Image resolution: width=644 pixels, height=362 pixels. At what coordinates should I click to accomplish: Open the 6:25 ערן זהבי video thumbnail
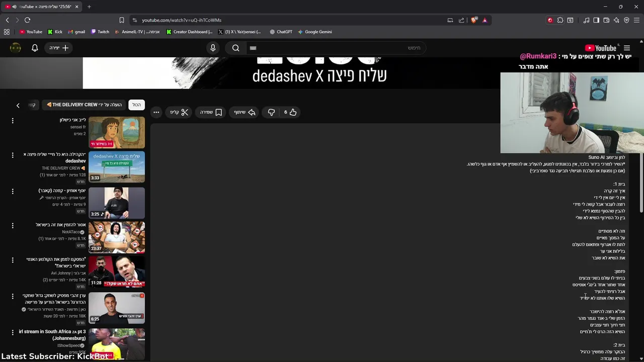(117, 308)
